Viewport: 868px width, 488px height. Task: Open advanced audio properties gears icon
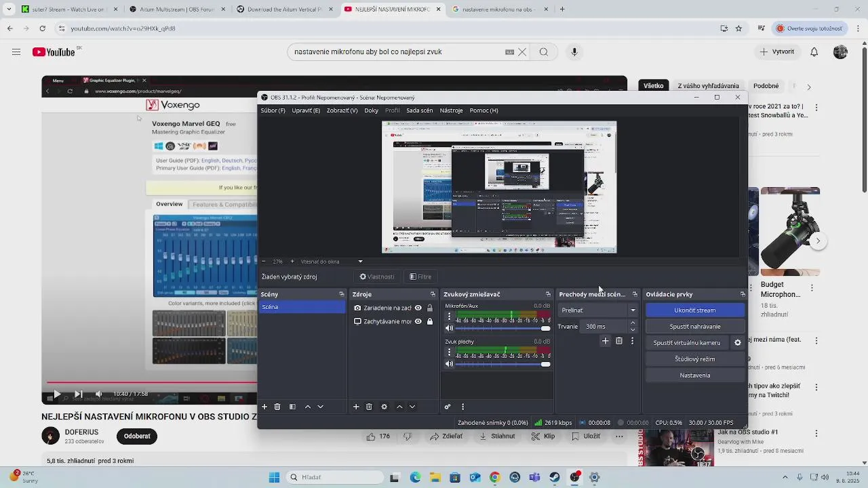click(x=448, y=407)
